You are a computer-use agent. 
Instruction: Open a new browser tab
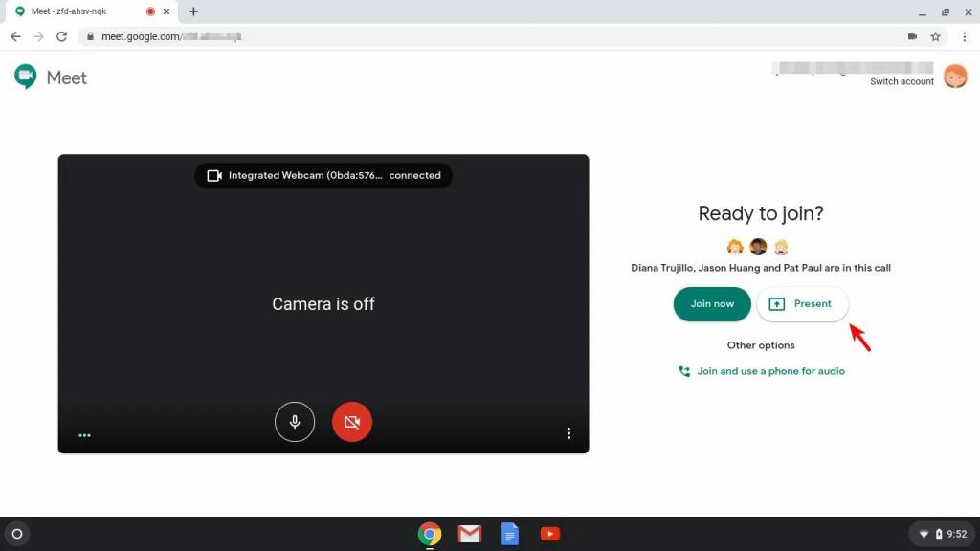193,12
